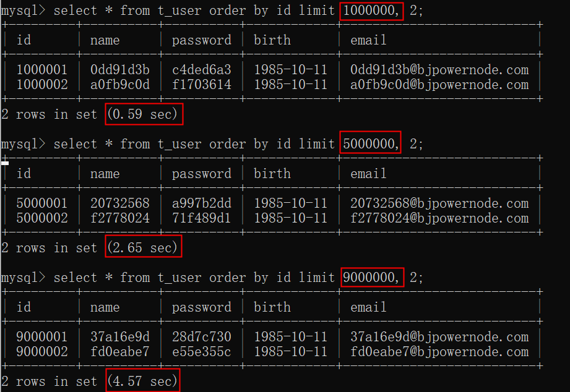
Task: Click the email a0fb9c0d@bjpowernode.com
Action: click(439, 85)
